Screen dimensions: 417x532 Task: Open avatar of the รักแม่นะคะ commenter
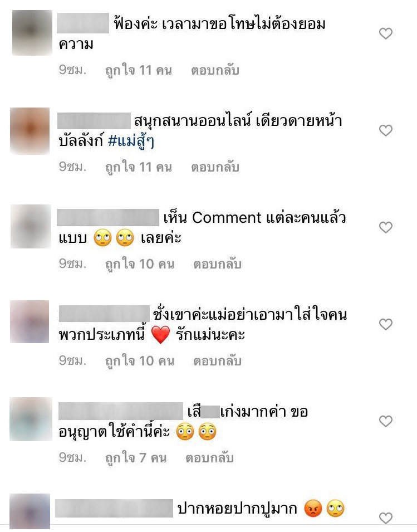30,321
